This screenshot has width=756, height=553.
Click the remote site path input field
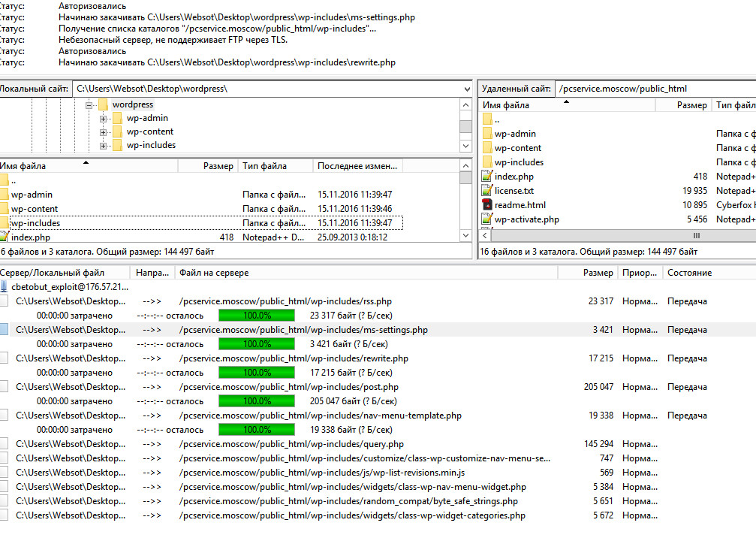click(655, 89)
